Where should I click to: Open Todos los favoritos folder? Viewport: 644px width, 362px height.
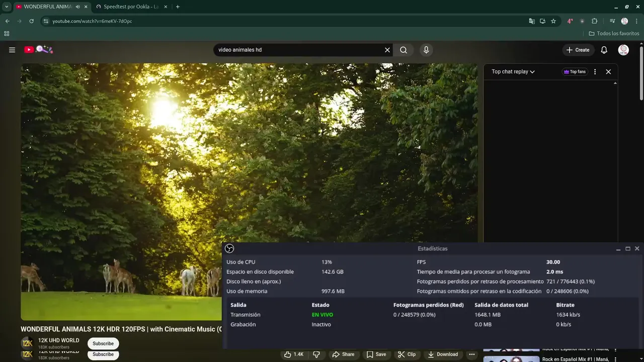[x=614, y=34]
